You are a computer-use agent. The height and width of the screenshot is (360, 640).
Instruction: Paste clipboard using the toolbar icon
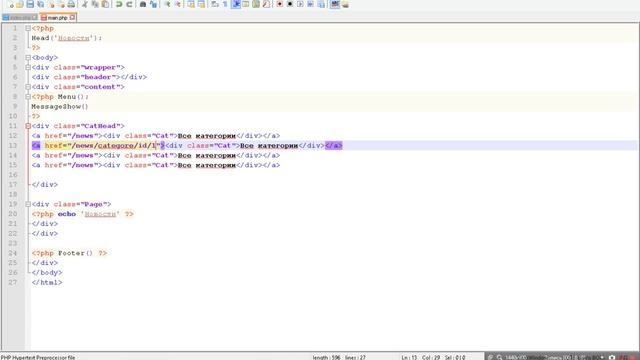click(105, 4)
